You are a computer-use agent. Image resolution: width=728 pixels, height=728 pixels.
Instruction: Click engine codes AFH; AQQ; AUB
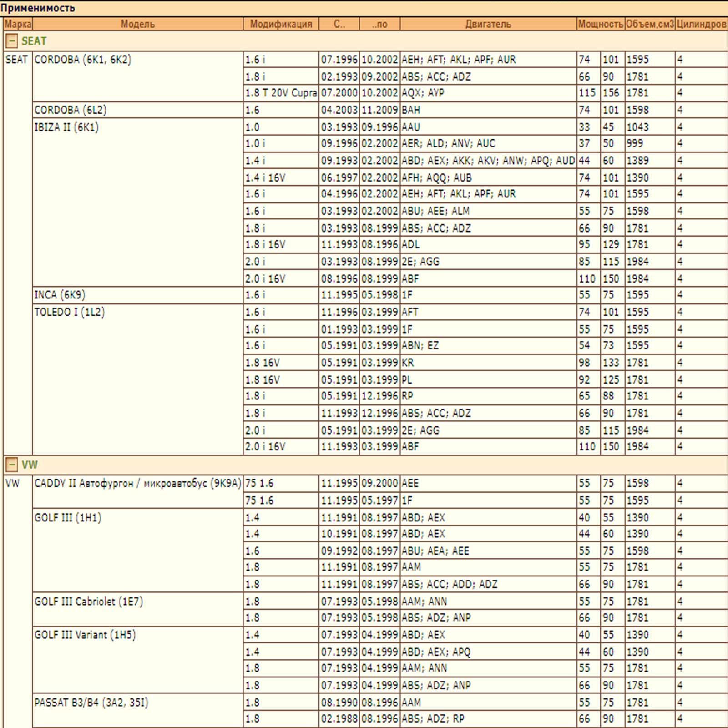click(x=436, y=177)
